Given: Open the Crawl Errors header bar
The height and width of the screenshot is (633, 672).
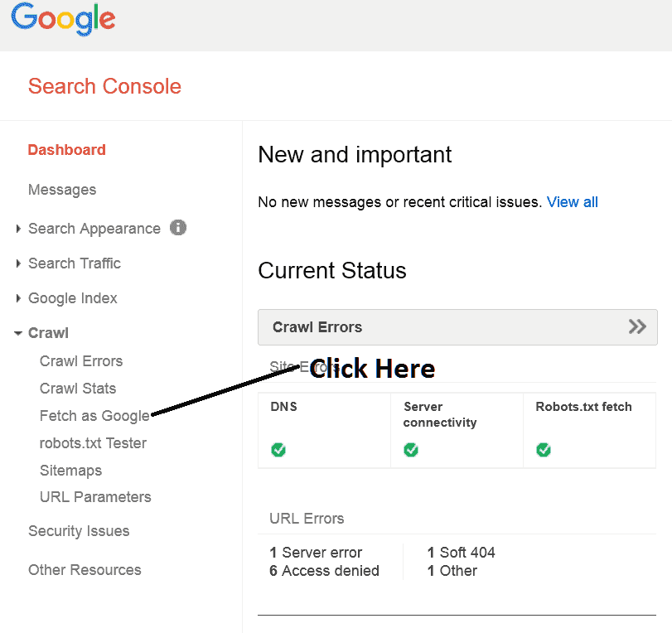Looking at the screenshot, I should click(447, 327).
